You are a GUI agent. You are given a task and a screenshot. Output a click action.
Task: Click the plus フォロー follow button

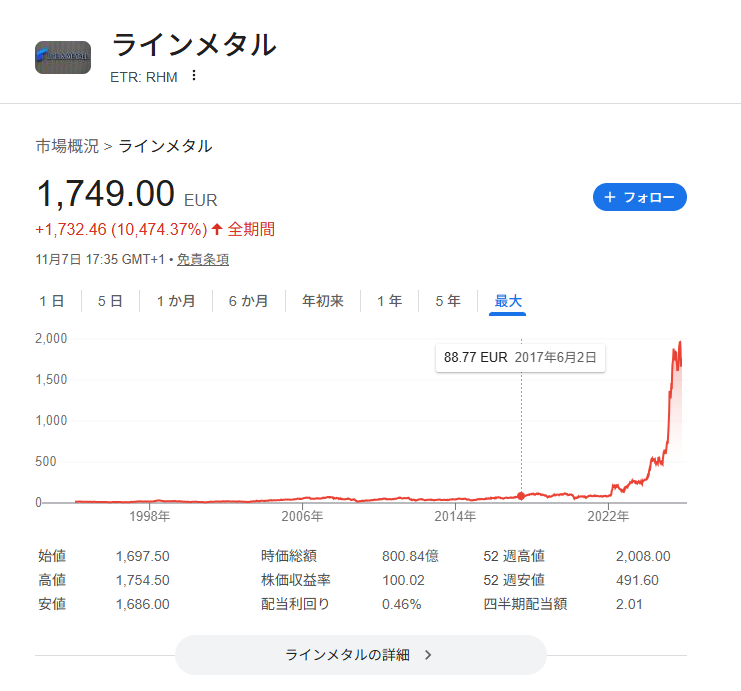click(640, 198)
